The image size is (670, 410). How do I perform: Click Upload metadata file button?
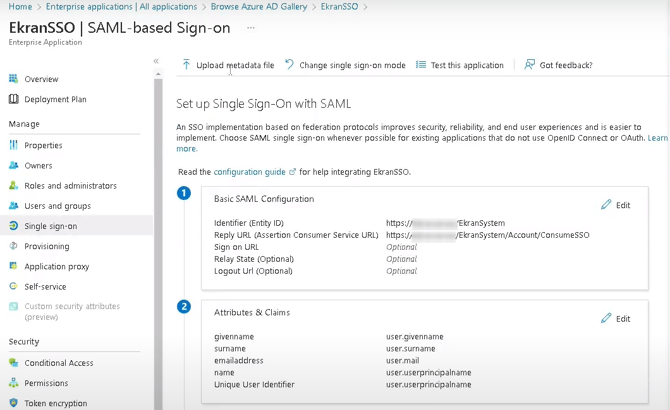[x=227, y=65]
